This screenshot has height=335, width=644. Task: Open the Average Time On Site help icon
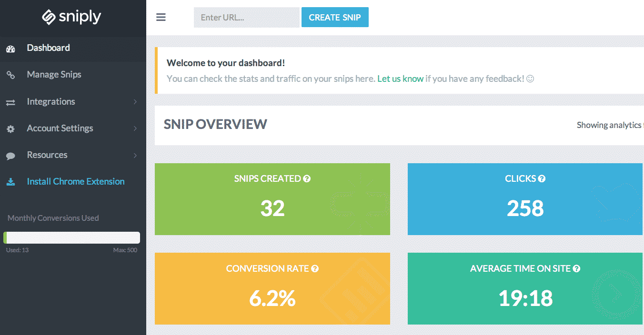pyautogui.click(x=576, y=268)
